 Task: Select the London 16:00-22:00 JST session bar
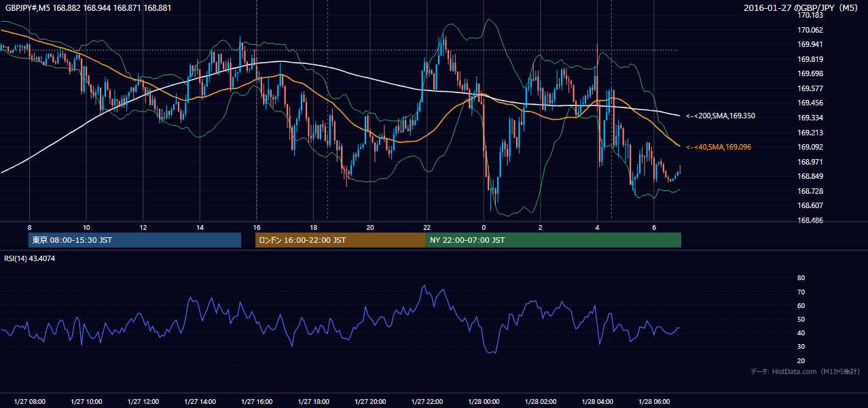click(x=340, y=240)
